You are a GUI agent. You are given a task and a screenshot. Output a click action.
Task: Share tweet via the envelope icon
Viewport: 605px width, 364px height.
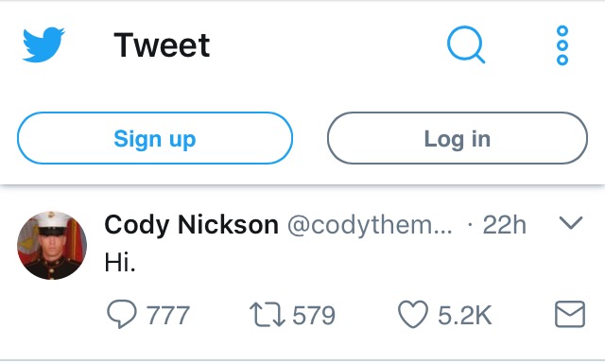point(570,314)
